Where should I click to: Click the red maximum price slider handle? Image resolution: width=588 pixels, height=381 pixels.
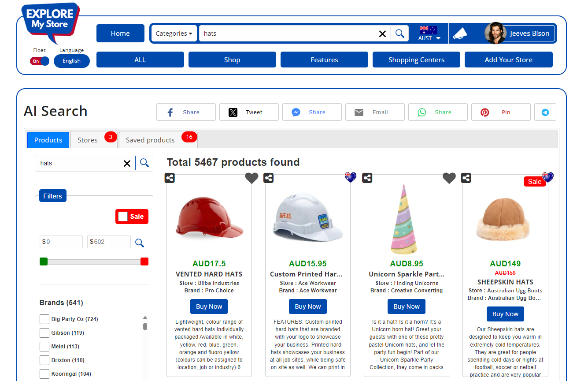click(x=144, y=261)
